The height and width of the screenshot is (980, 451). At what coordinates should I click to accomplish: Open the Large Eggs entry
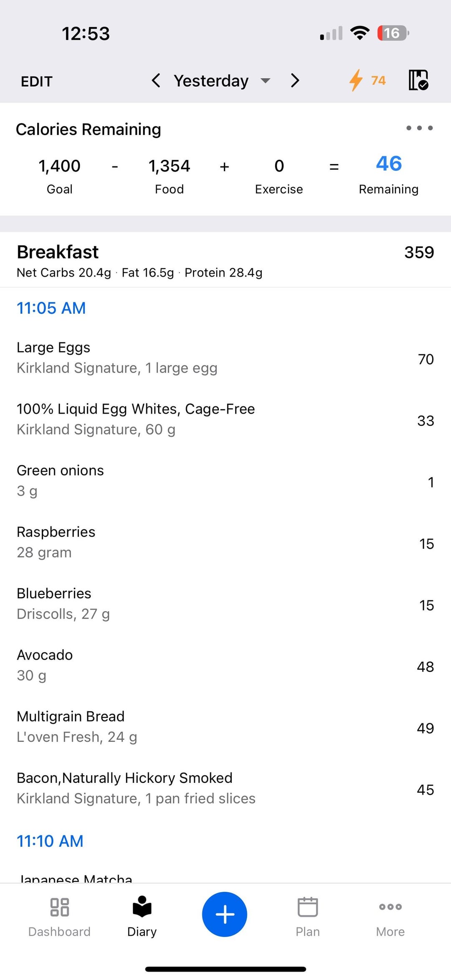click(x=117, y=358)
